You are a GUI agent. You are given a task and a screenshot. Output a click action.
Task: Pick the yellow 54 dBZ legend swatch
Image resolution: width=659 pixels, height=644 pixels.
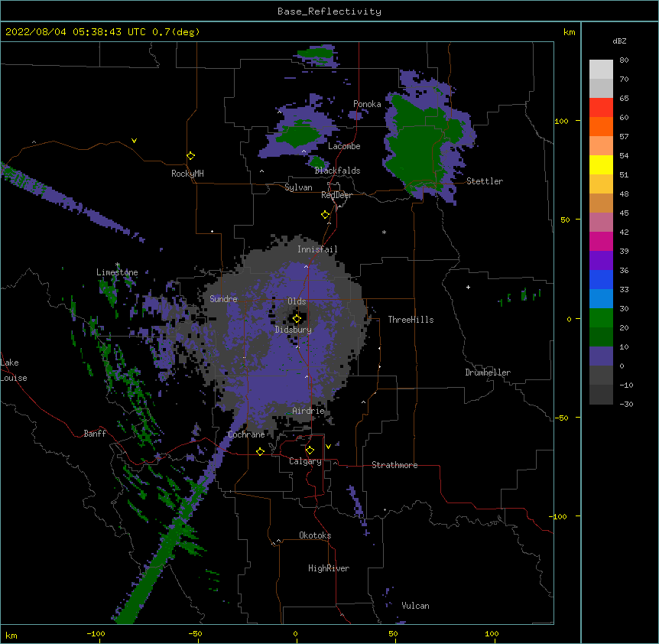click(601, 164)
